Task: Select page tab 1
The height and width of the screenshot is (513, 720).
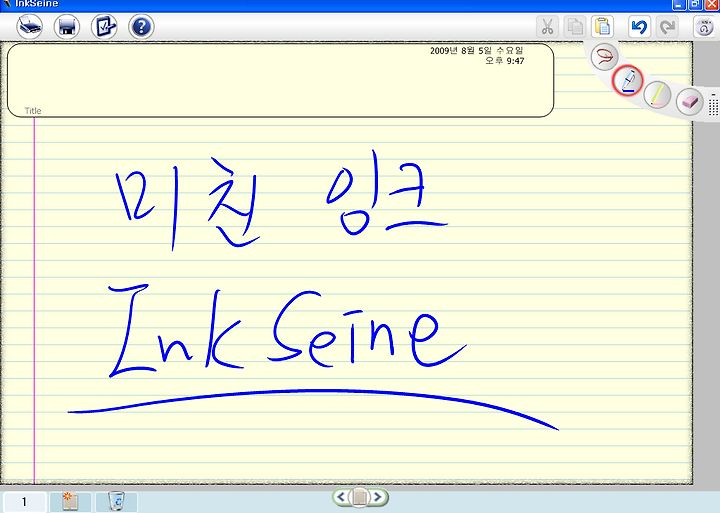Action: click(24, 502)
